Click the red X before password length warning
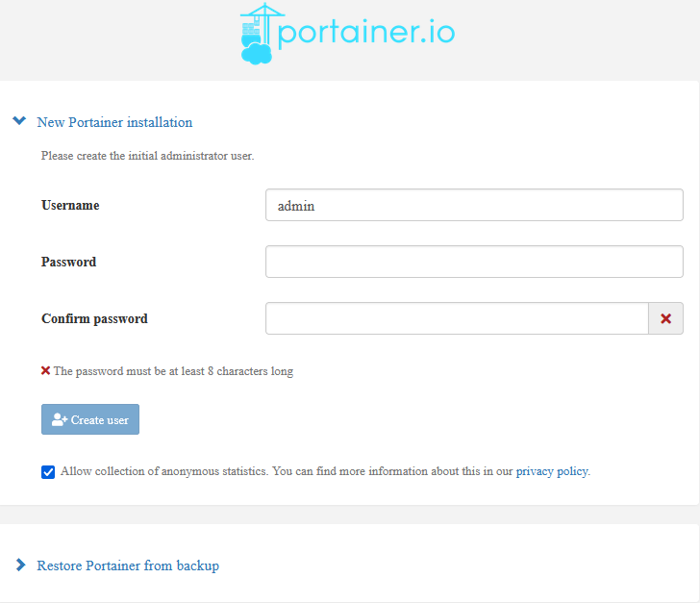The height and width of the screenshot is (603, 700). click(x=45, y=370)
